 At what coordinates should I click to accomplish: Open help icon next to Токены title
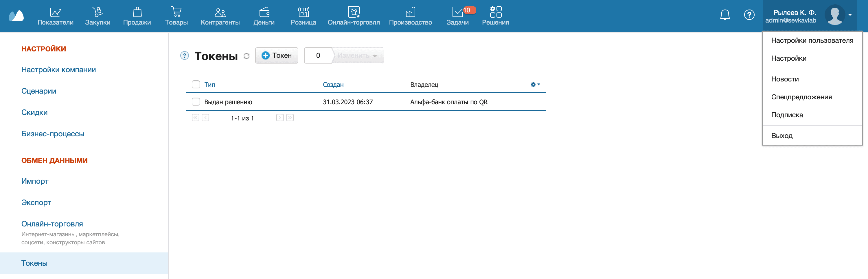coord(184,55)
